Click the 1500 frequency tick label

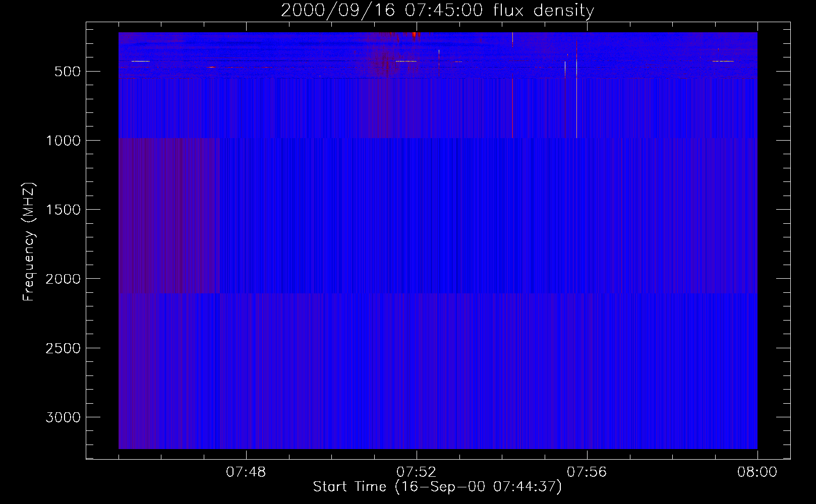(63, 210)
